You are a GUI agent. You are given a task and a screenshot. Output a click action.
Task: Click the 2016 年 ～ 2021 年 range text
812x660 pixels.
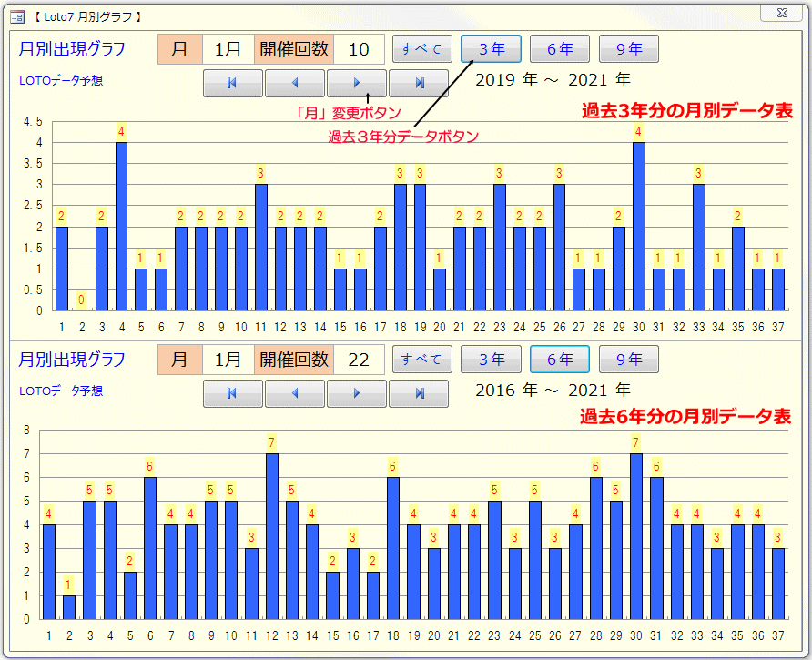(553, 391)
